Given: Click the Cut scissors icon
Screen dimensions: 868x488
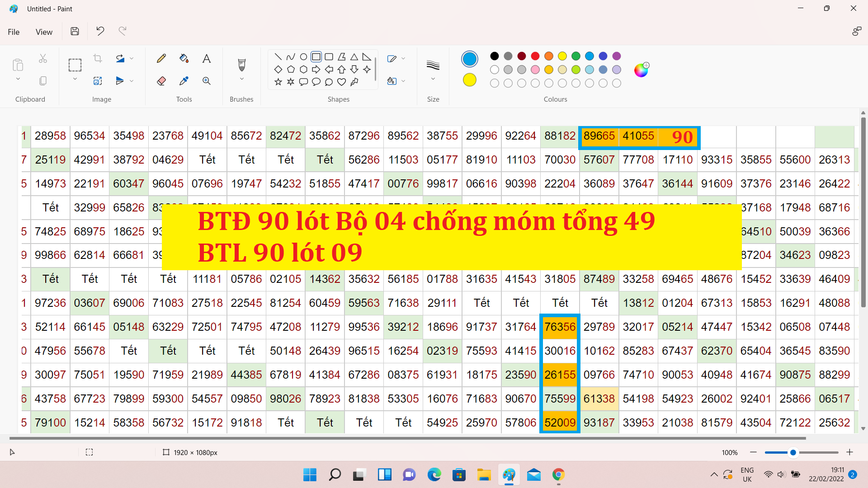Looking at the screenshot, I should [x=43, y=58].
